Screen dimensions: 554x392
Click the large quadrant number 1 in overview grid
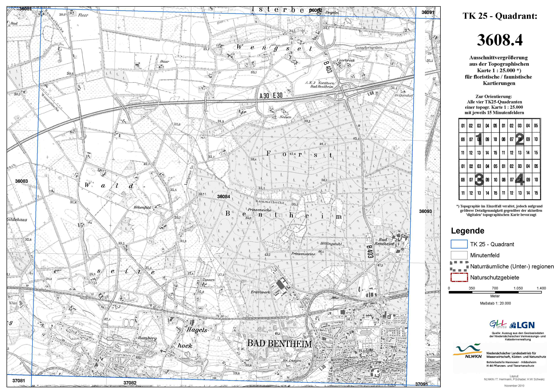[x=479, y=139]
